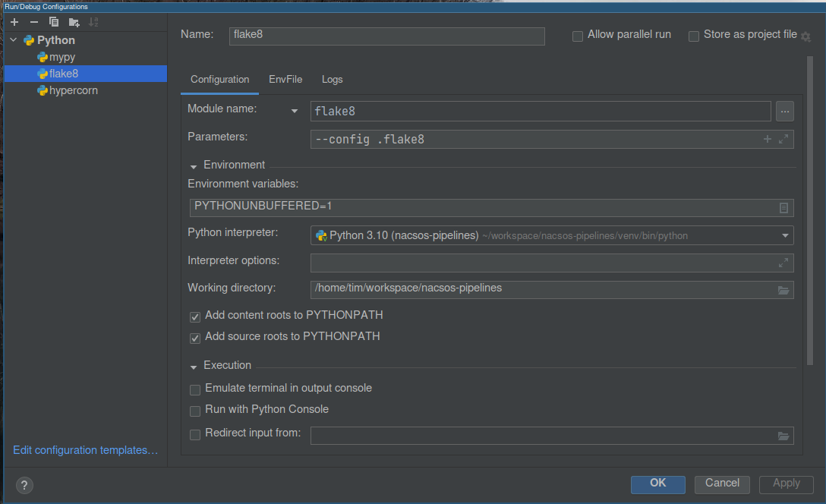Enable Allow parallel run checkbox
Screen dimensions: 826x504
click(x=578, y=36)
